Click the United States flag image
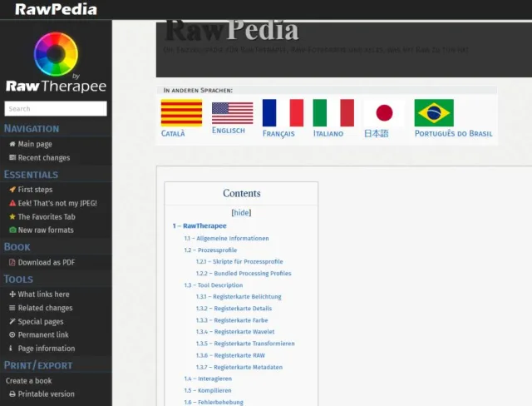The image size is (532, 406). pyautogui.click(x=233, y=113)
